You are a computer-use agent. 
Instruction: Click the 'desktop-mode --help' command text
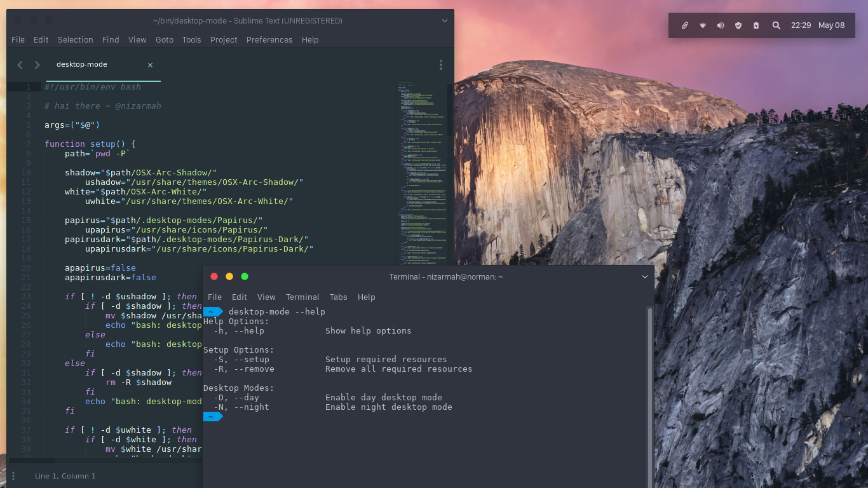point(277,312)
